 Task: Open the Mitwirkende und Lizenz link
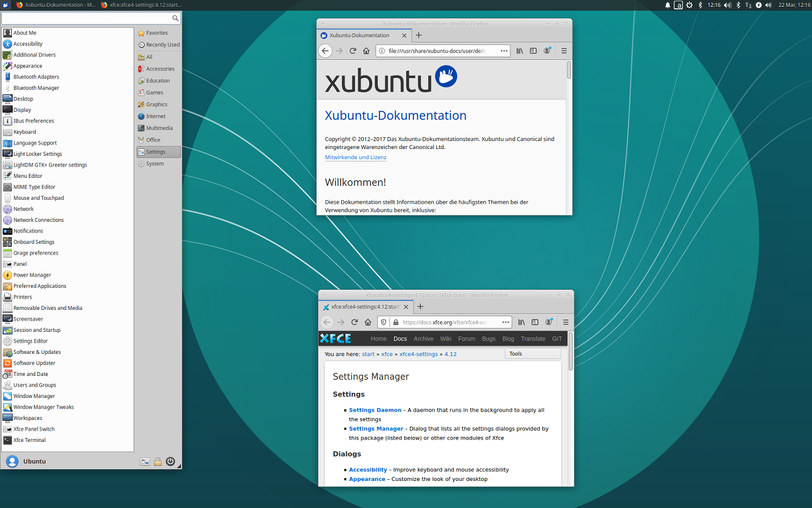pyautogui.click(x=355, y=157)
